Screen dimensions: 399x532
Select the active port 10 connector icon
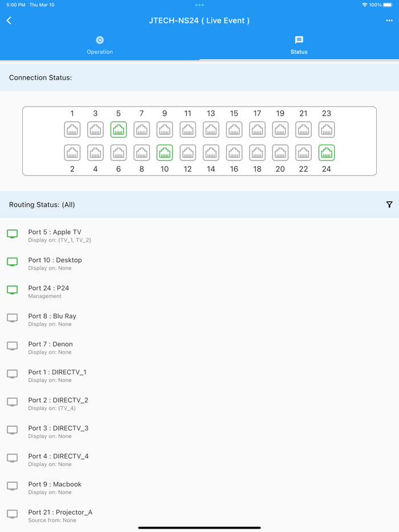click(165, 153)
